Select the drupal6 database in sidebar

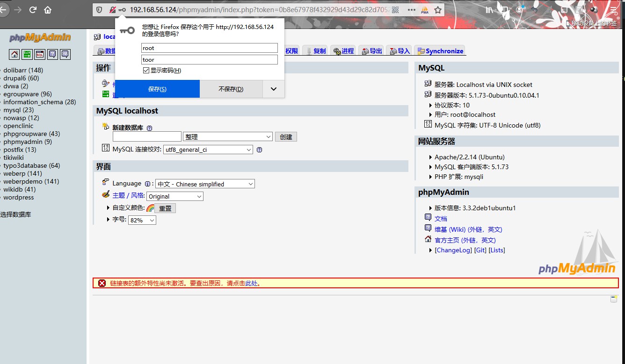click(x=21, y=78)
